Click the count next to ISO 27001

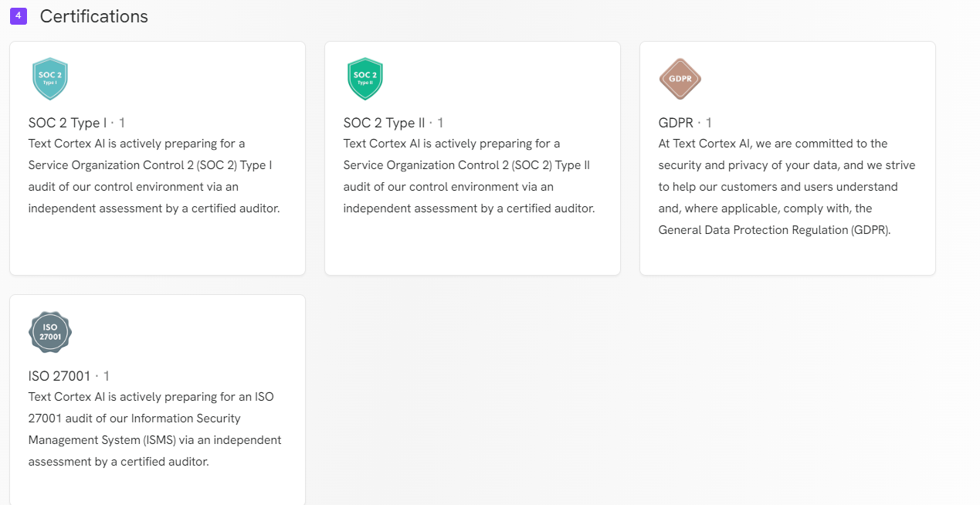point(107,376)
